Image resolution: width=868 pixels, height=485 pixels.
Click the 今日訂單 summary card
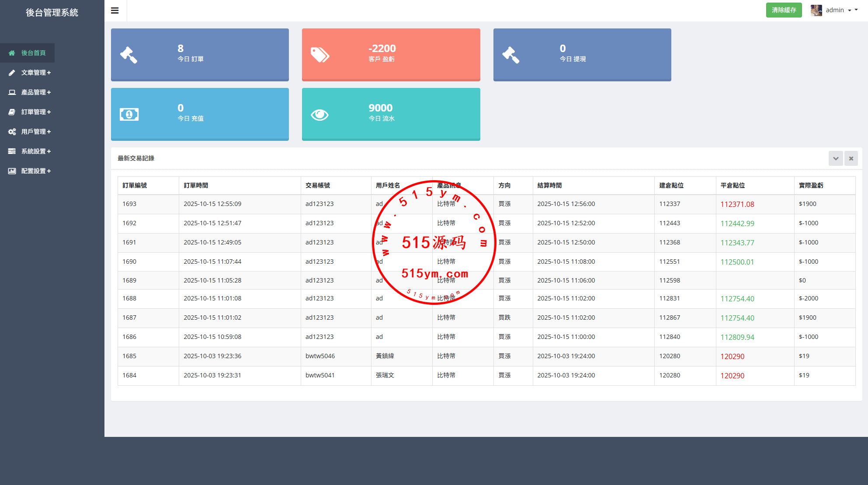coord(200,55)
